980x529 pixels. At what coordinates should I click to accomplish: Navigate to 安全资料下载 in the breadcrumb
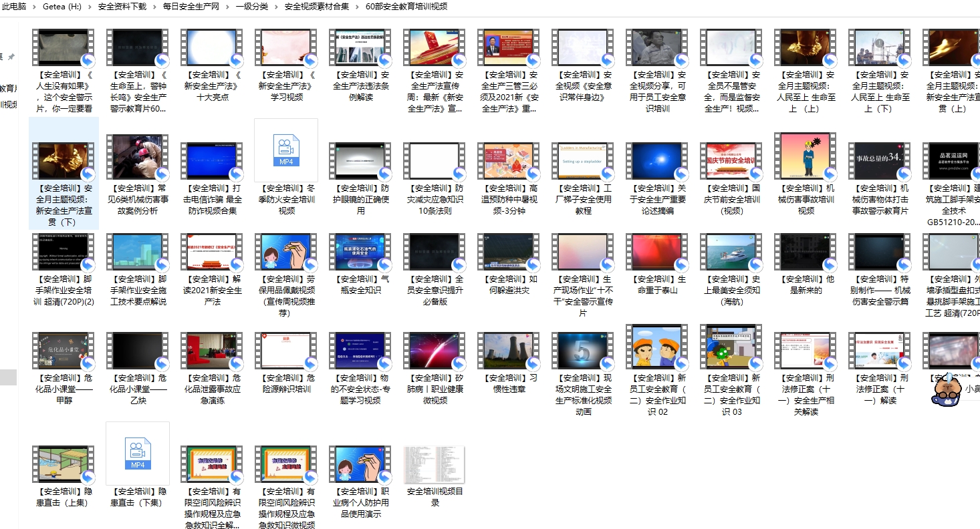122,7
